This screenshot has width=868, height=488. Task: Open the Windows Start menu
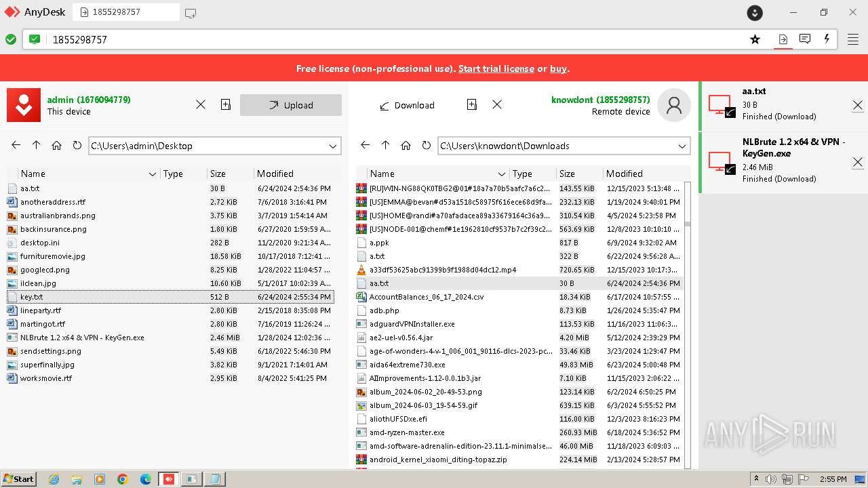pos(19,479)
